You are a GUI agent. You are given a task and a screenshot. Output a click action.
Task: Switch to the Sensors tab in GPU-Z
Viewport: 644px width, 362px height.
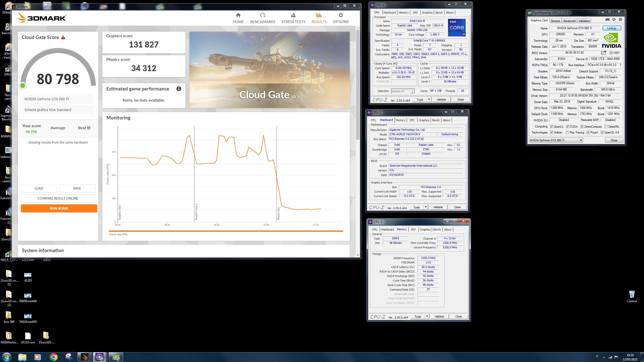click(555, 21)
